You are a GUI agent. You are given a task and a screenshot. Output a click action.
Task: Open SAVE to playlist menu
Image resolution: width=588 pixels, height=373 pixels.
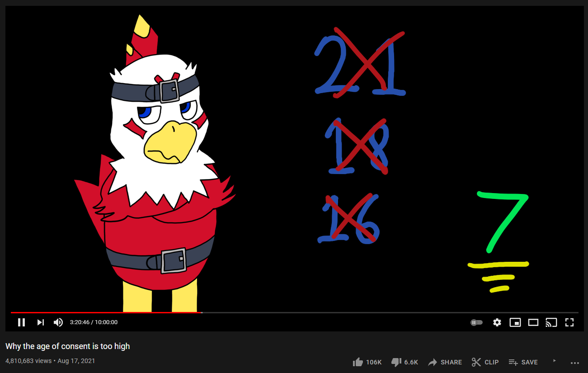[x=523, y=362]
